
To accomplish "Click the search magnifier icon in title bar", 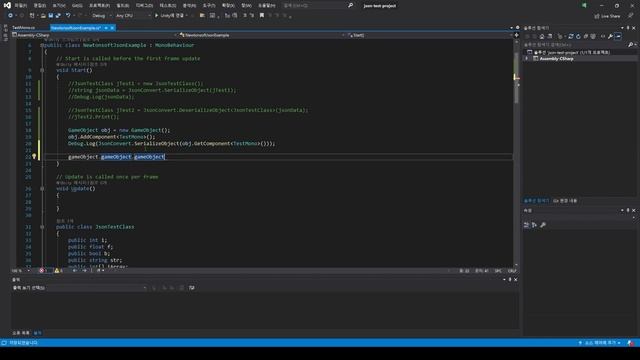I will click(x=350, y=5).
